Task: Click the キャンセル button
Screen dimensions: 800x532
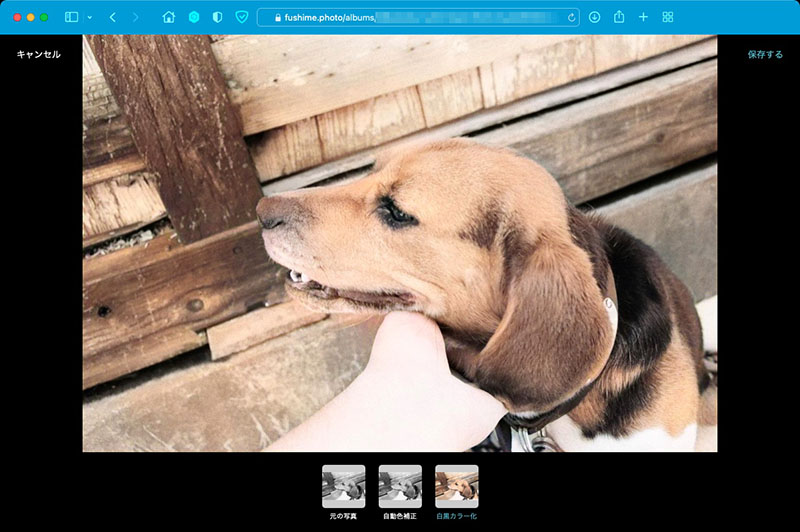Action: 39,55
